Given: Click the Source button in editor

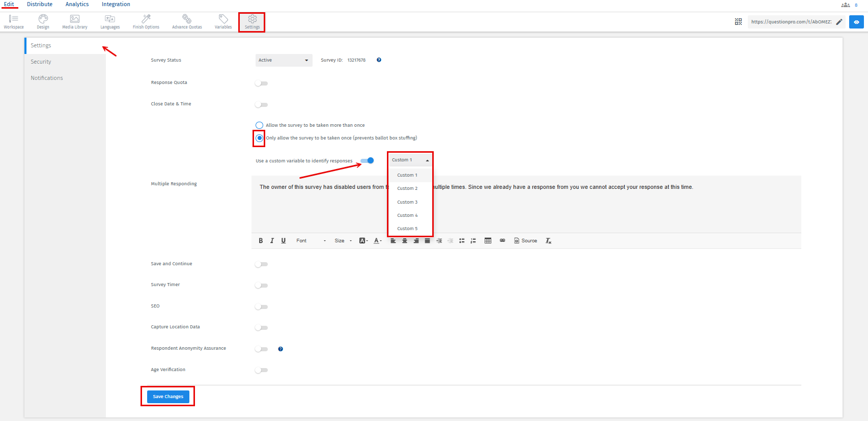Looking at the screenshot, I should [x=525, y=241].
